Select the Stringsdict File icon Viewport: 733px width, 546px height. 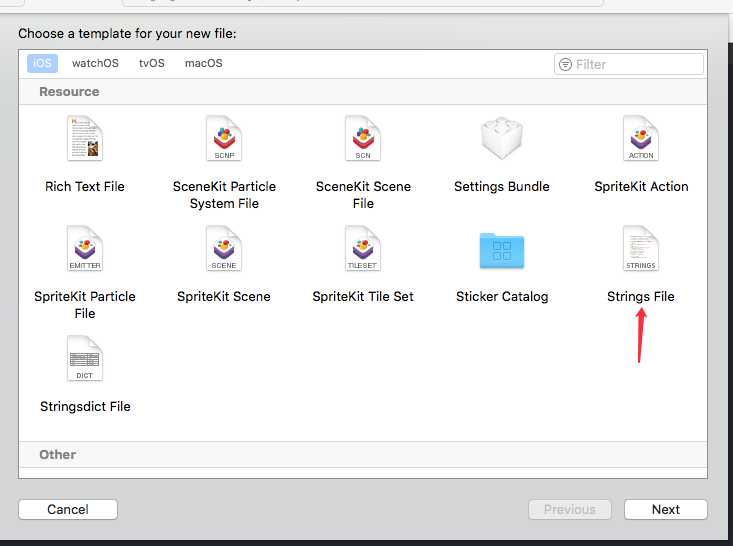click(x=85, y=359)
